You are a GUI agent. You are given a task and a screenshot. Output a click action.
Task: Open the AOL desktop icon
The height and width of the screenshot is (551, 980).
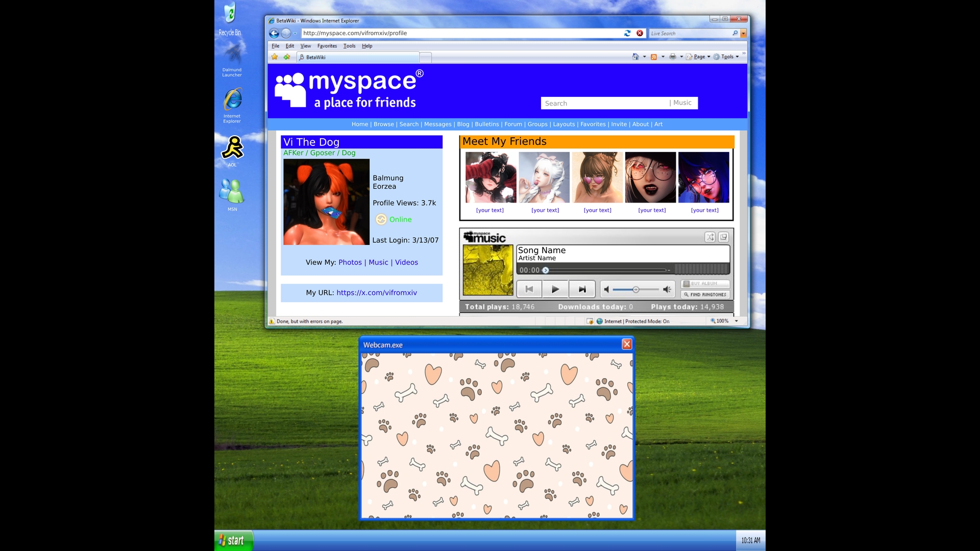tap(232, 152)
